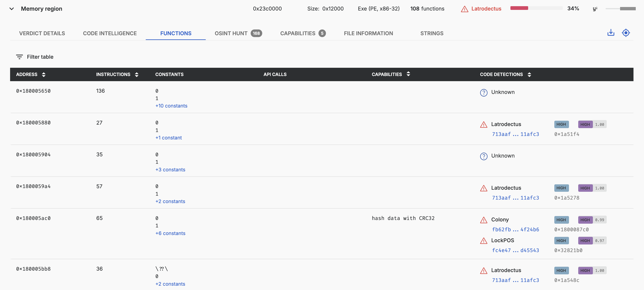Click the LockPOS detection warning icon
This screenshot has width=644, height=290.
[x=483, y=241]
